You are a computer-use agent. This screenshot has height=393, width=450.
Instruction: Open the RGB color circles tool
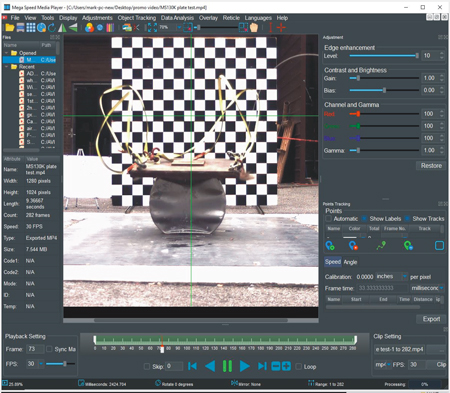(x=89, y=28)
